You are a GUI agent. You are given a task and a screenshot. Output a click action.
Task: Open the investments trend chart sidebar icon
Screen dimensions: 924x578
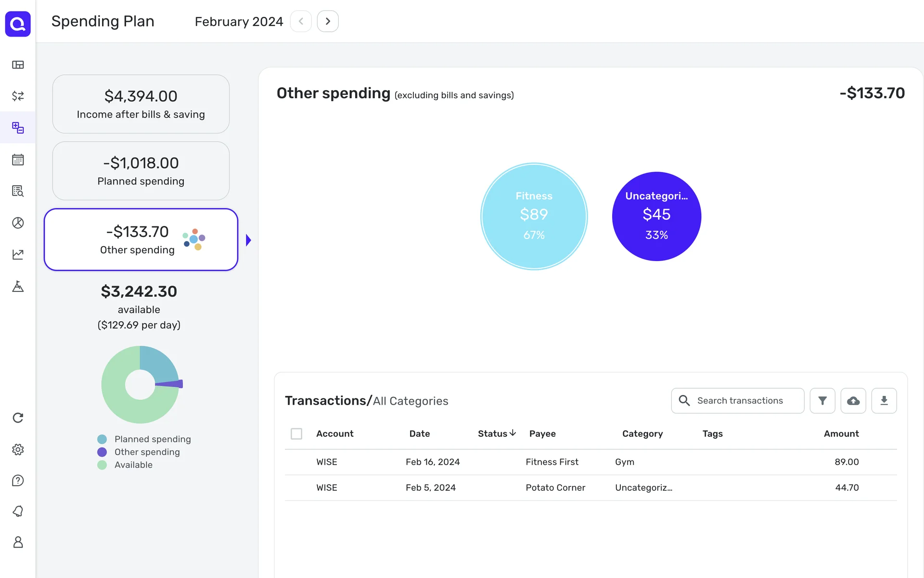pyautogui.click(x=18, y=254)
